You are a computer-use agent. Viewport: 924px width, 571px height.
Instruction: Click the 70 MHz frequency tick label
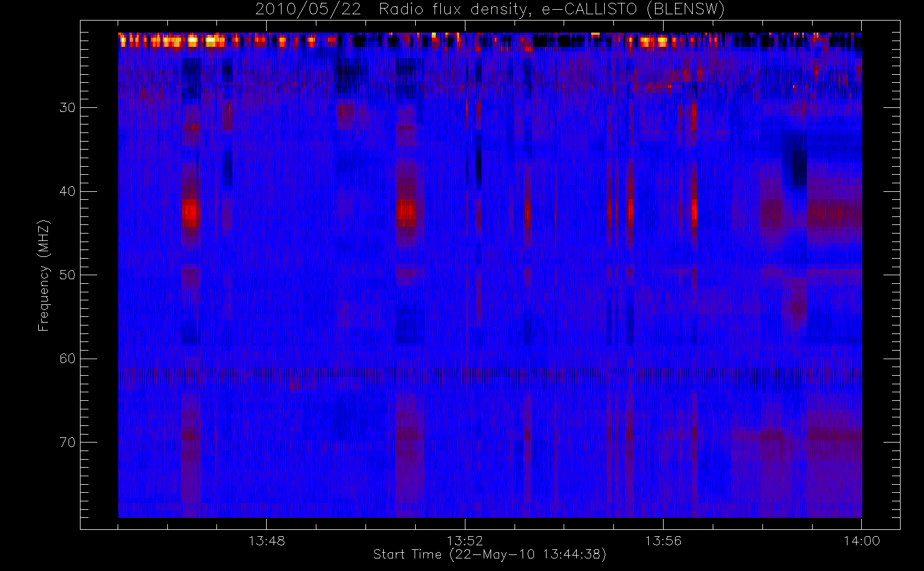(67, 443)
